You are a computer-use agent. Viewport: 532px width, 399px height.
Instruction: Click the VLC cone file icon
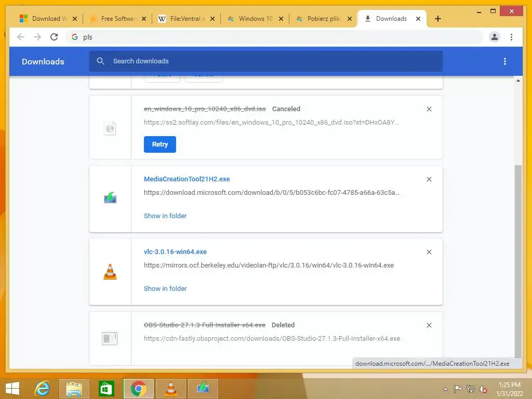click(110, 272)
